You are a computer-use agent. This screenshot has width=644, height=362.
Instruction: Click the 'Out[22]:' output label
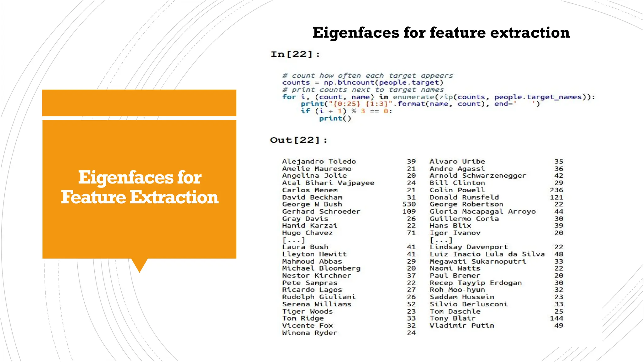click(x=299, y=140)
